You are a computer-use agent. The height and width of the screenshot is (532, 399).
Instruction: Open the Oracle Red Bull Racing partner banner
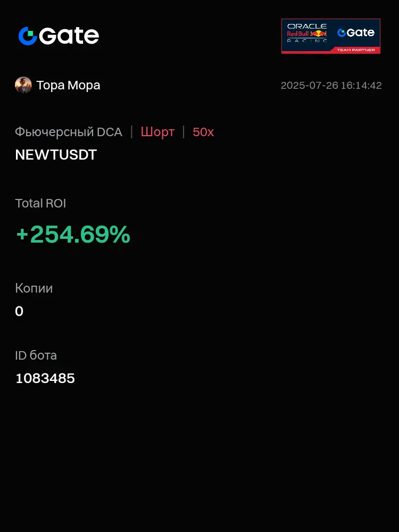click(x=331, y=36)
